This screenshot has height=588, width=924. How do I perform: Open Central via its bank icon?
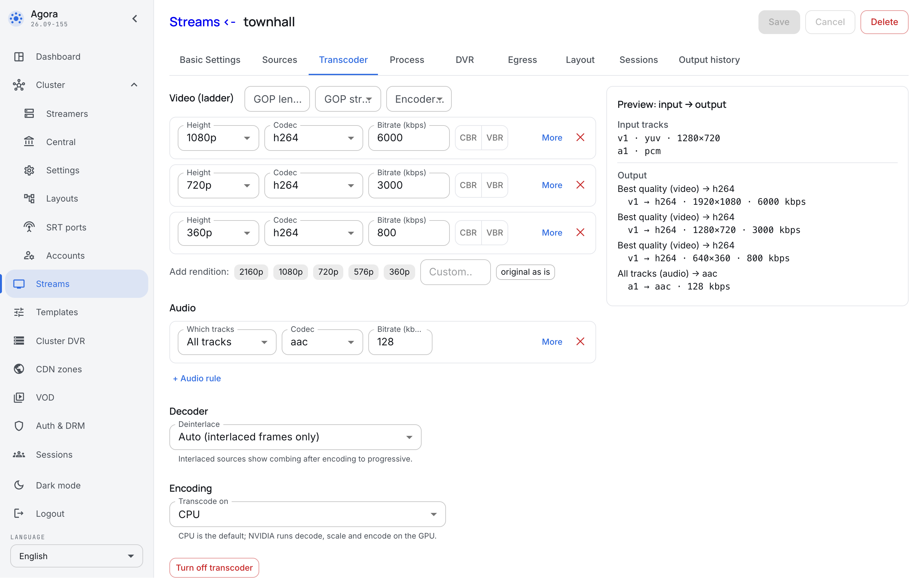[x=29, y=142]
